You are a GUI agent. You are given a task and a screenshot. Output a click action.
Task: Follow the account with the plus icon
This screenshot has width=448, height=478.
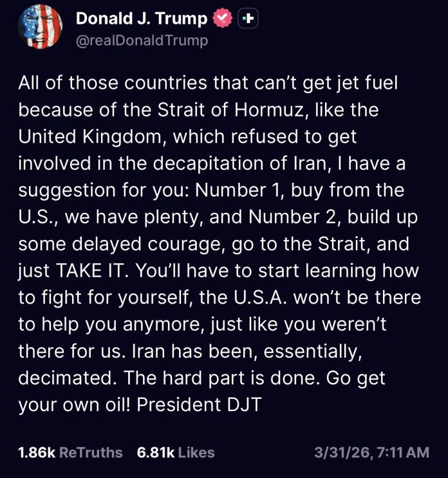pyautogui.click(x=248, y=19)
